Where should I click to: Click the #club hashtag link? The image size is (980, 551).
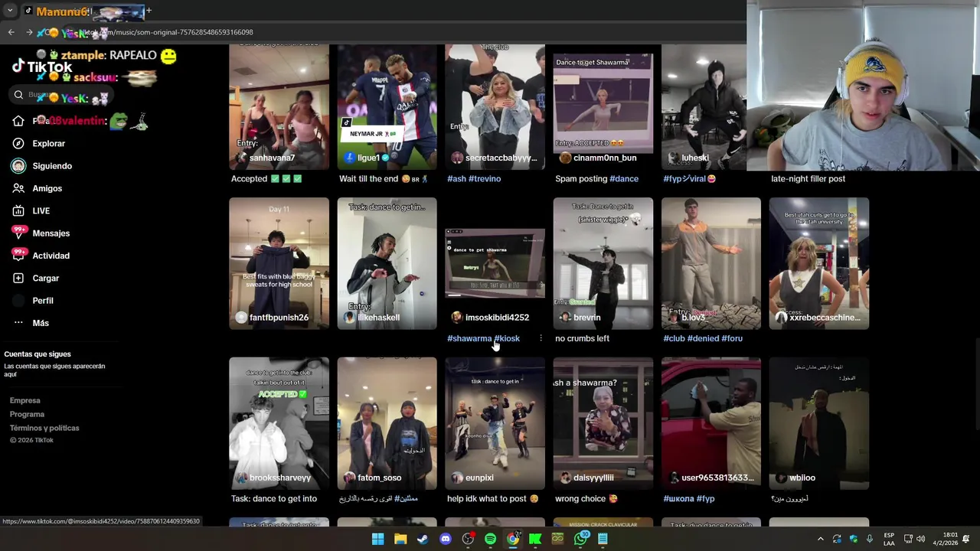tap(674, 338)
